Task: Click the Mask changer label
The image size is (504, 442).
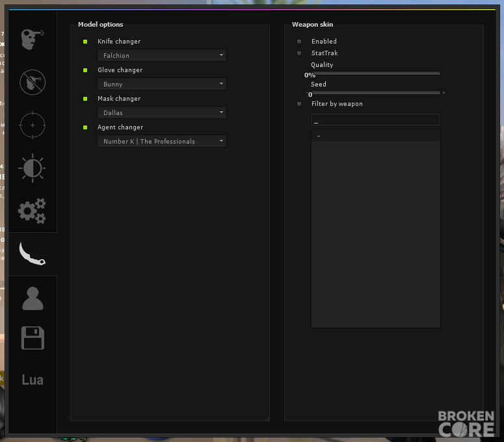Action: 119,99
